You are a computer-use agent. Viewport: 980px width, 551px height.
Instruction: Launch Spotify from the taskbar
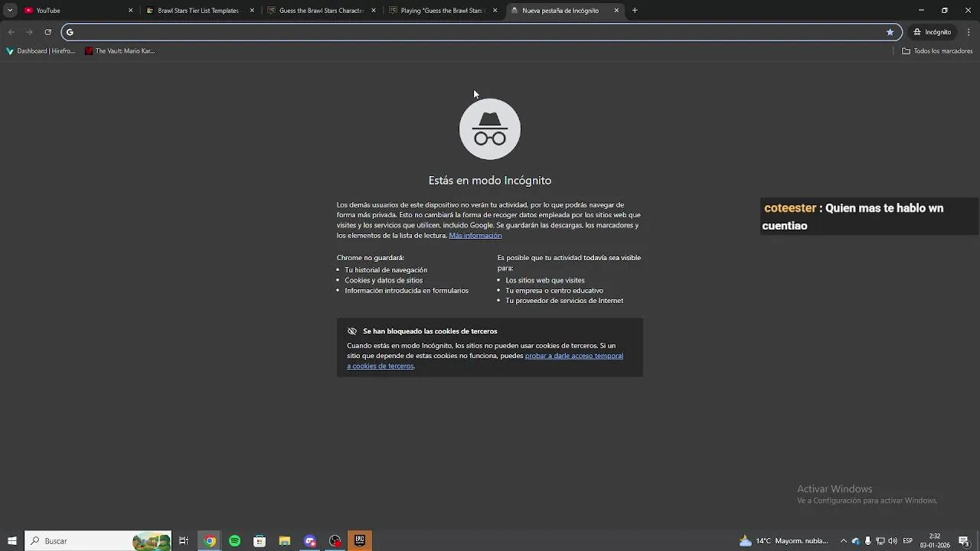point(234,541)
